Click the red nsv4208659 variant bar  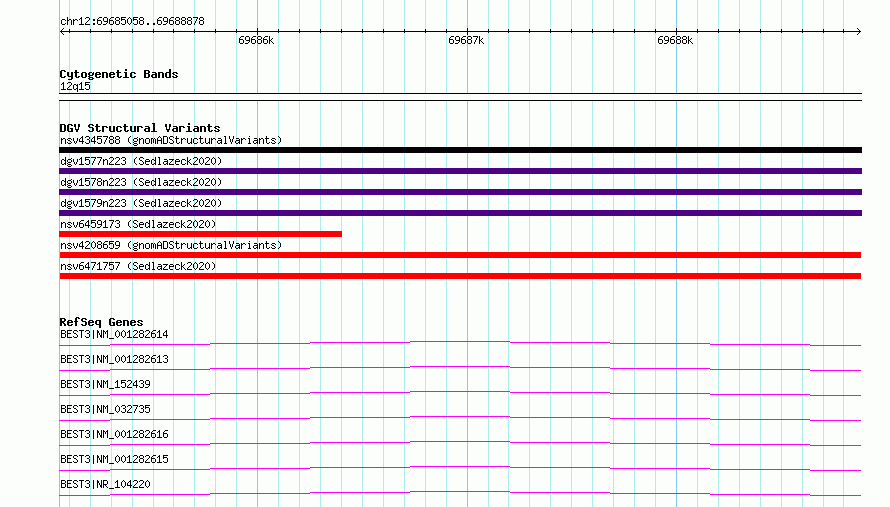tap(460, 255)
